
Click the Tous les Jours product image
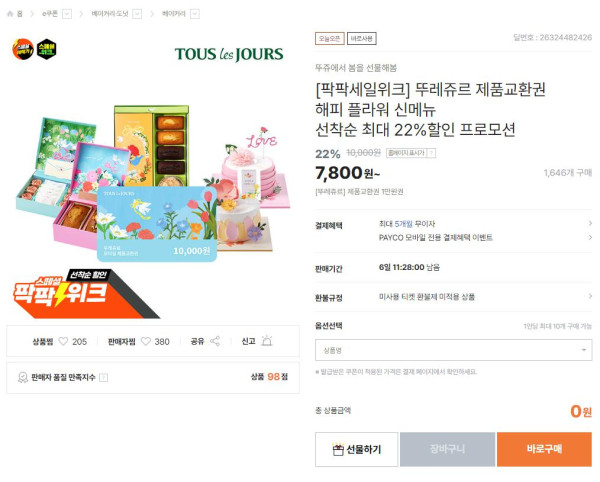[153, 178]
